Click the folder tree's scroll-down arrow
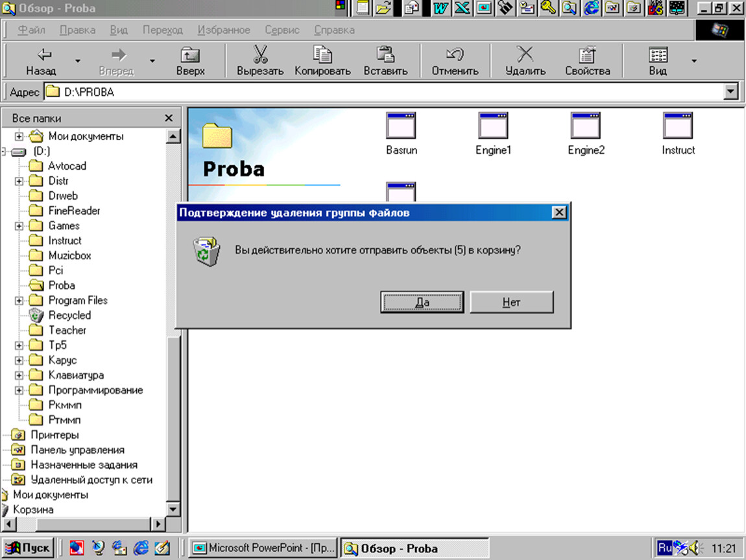746x560 pixels. pyautogui.click(x=173, y=509)
